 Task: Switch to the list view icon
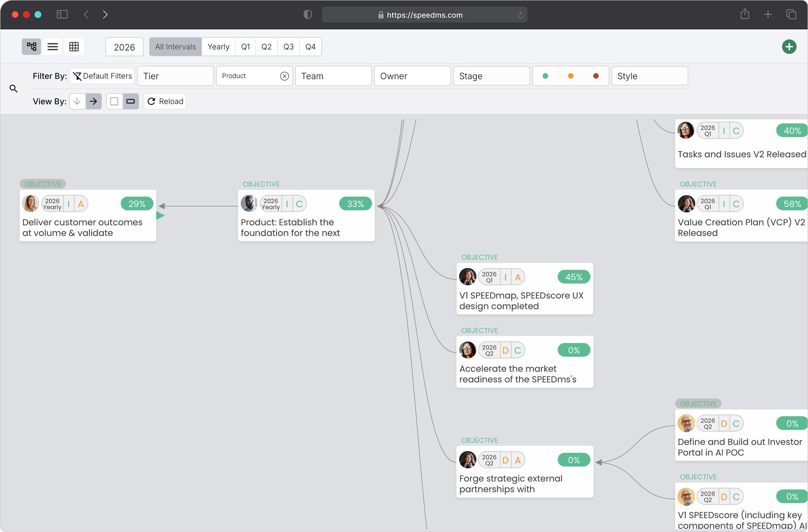coord(53,46)
